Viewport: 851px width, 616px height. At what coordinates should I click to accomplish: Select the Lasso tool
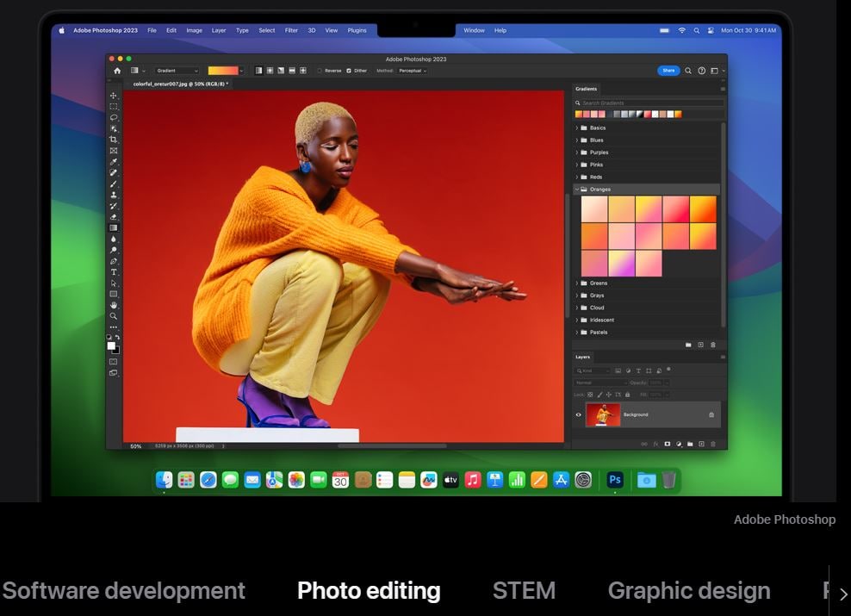coord(113,117)
